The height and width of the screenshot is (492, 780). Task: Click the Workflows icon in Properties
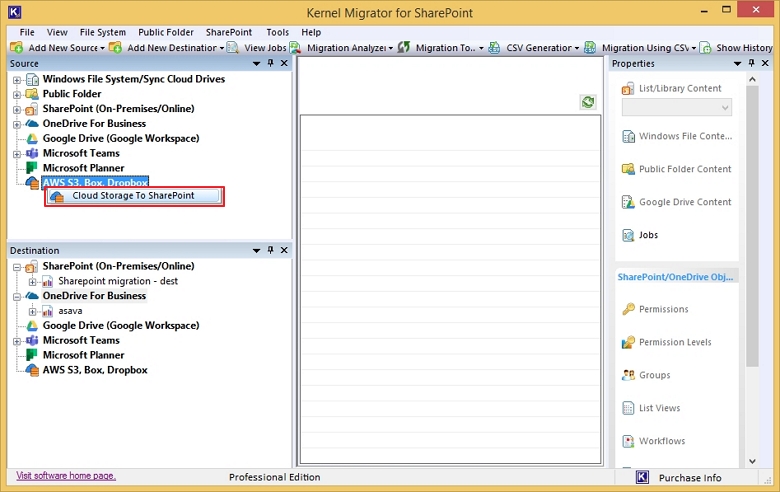point(628,441)
